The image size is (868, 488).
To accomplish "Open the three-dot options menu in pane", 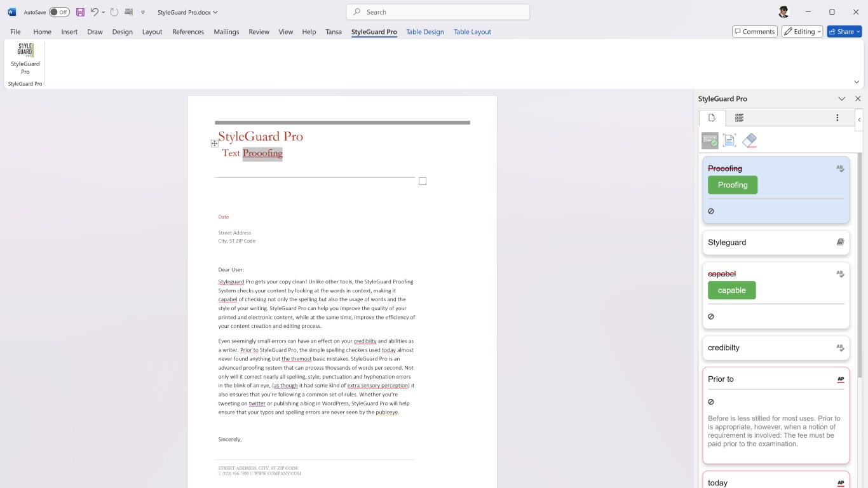I will 837,118.
